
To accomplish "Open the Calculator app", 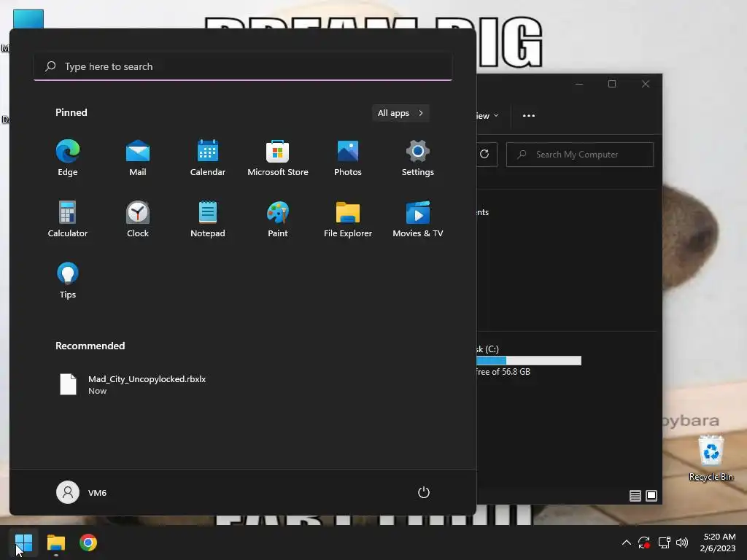I will click(68, 219).
